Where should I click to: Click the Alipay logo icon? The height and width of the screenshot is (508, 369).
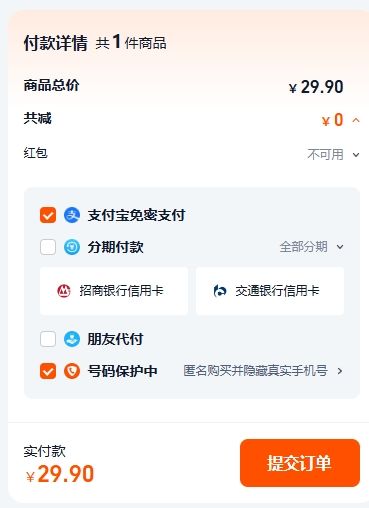point(72,215)
